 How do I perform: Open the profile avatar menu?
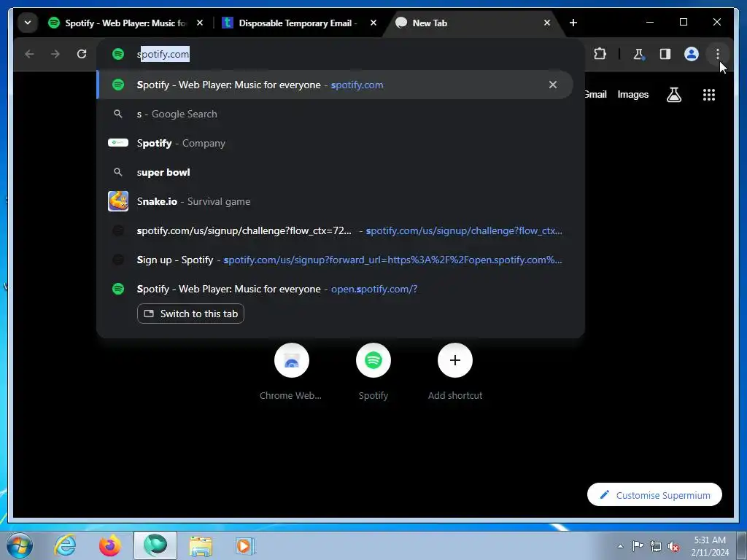692,54
